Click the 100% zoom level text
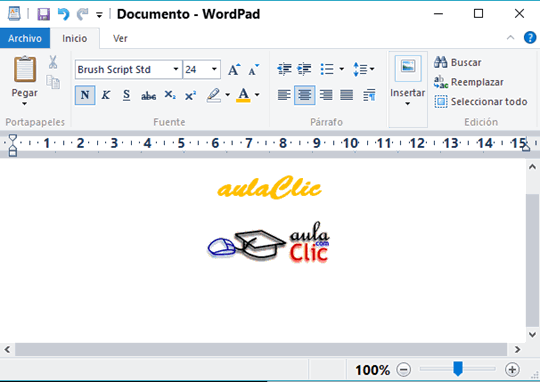Screen dimensions: 540x382 click(373, 370)
